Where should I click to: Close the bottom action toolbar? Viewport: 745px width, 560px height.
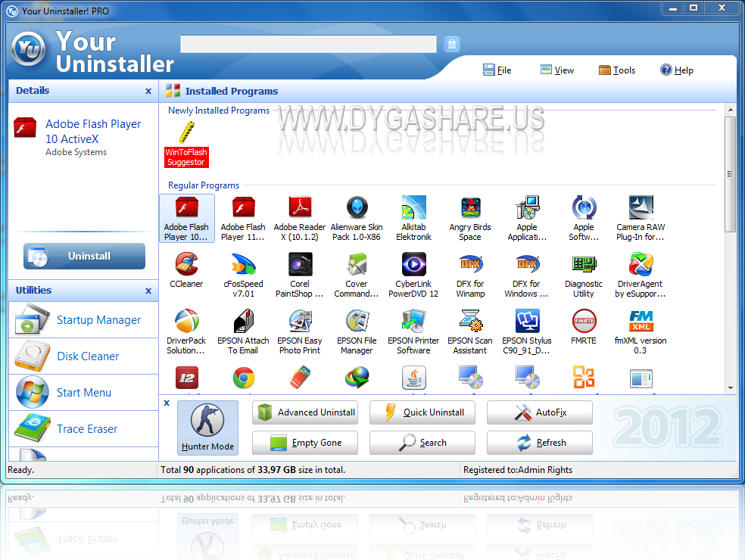click(167, 403)
